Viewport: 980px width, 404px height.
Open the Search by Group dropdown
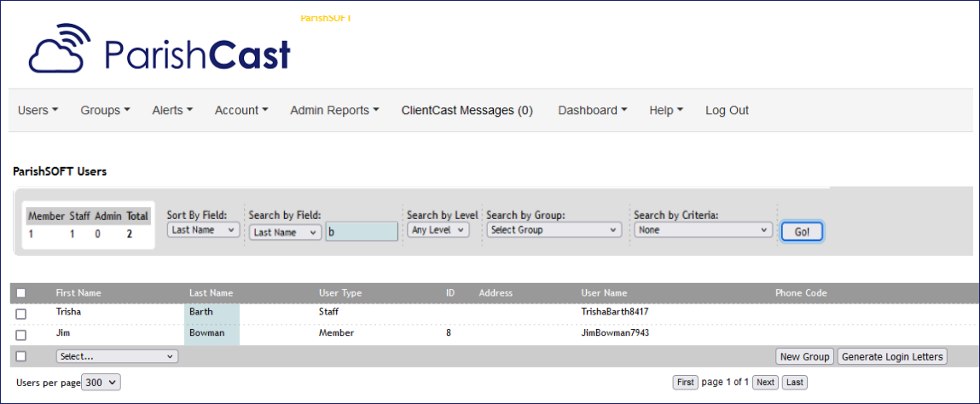coord(554,230)
